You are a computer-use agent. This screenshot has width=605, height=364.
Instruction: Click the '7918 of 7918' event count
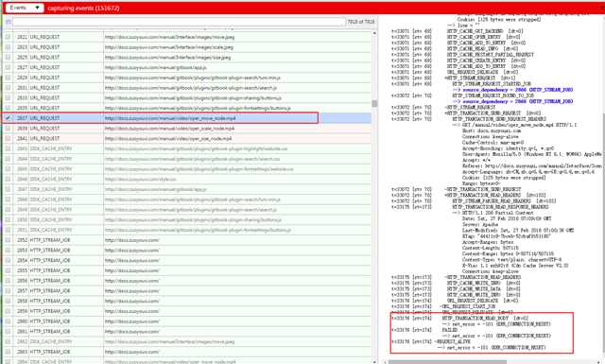pos(361,22)
